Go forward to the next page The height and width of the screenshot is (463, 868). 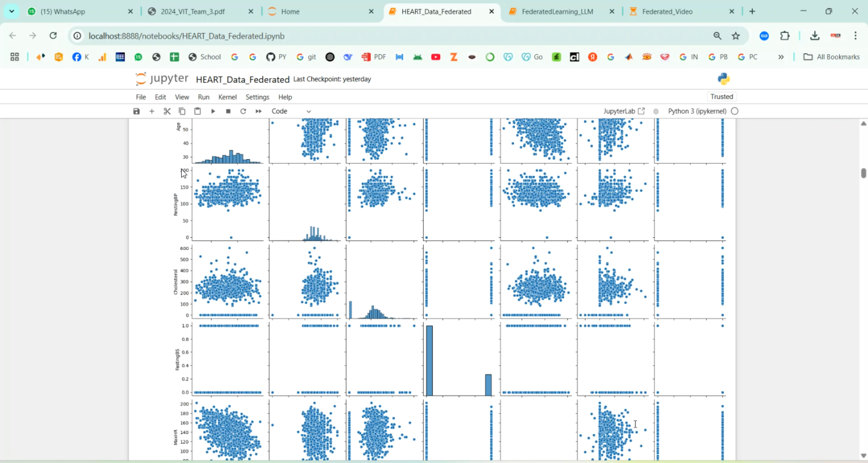[33, 36]
